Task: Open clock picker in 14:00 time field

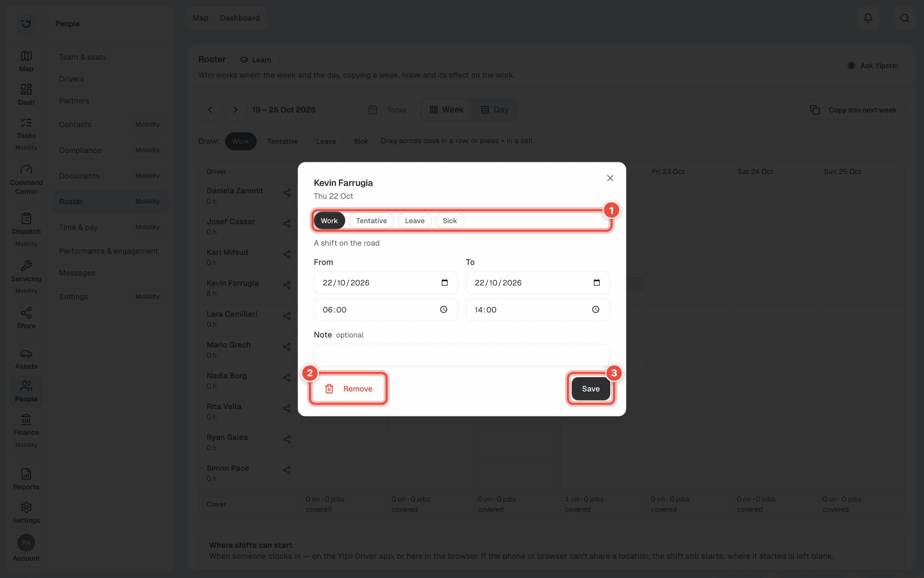Action: [x=596, y=310]
